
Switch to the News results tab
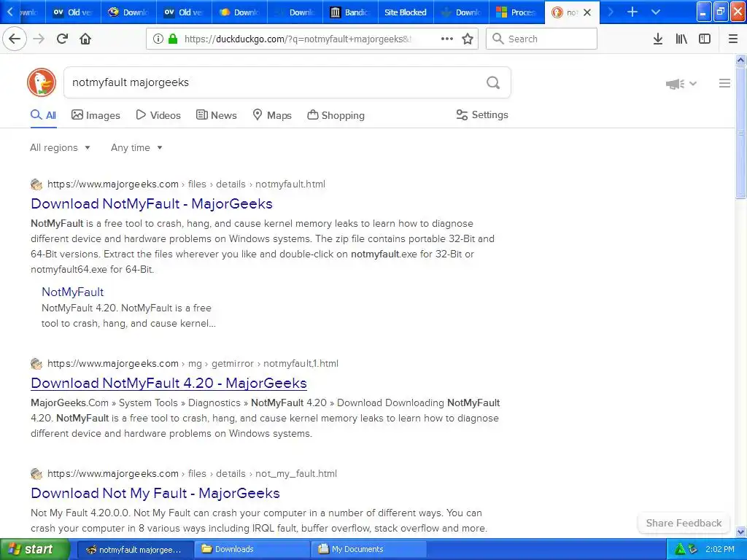(216, 115)
